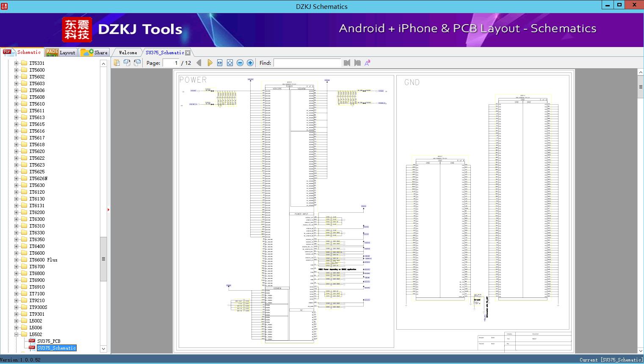The image size is (644, 364).
Task: Click the match case text icon
Action: pyautogui.click(x=368, y=63)
